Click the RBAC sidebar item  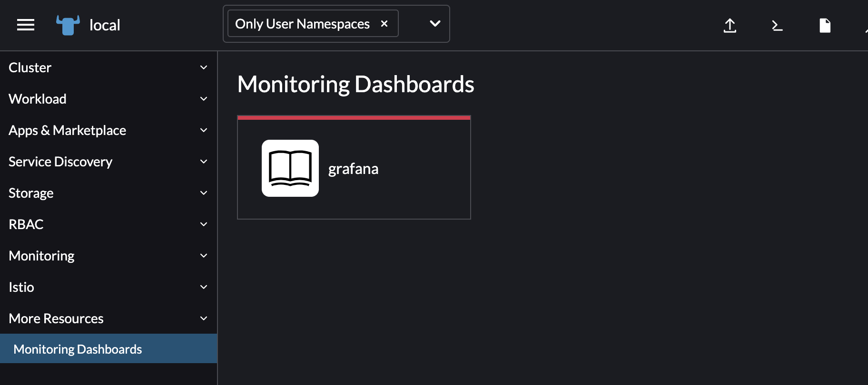click(26, 224)
